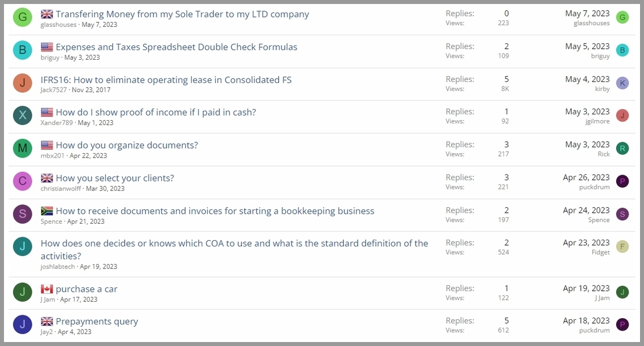
Task: Click UK flag prefix on Prepayments query
Action: (47, 322)
